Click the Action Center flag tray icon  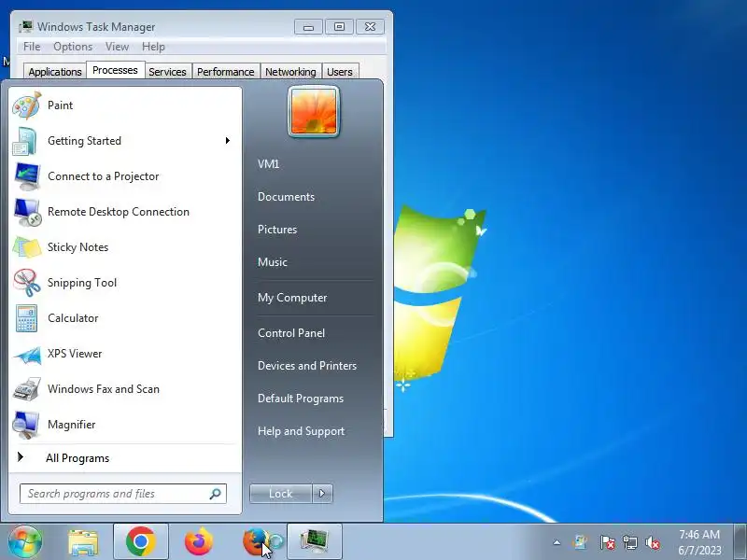[607, 542]
